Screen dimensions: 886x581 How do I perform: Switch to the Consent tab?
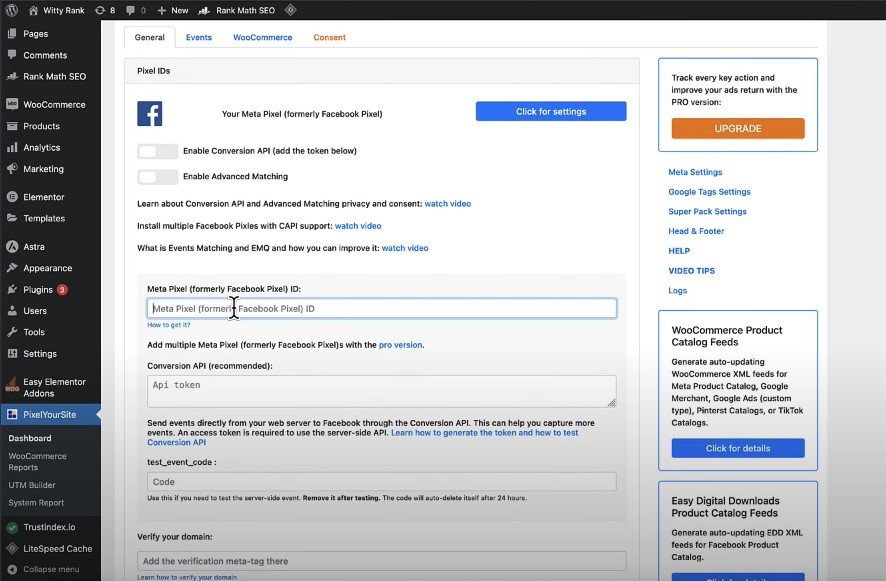[x=329, y=37]
